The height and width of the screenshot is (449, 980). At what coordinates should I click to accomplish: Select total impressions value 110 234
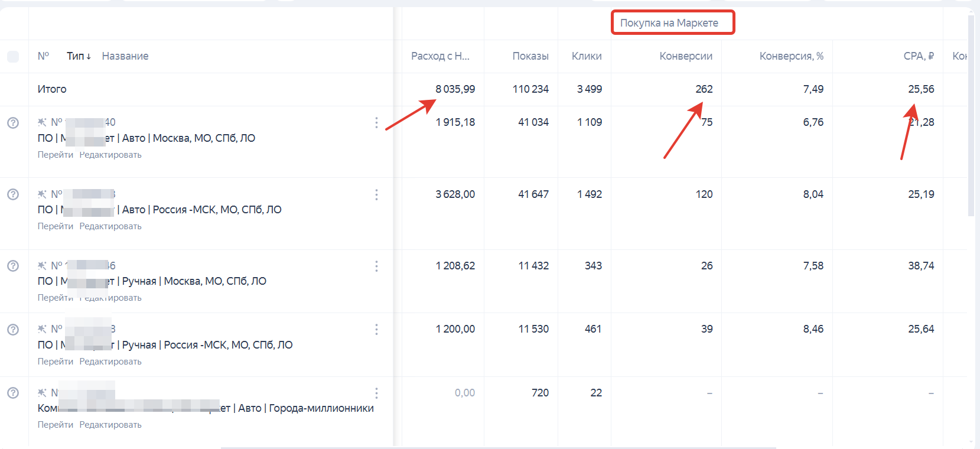click(x=530, y=89)
